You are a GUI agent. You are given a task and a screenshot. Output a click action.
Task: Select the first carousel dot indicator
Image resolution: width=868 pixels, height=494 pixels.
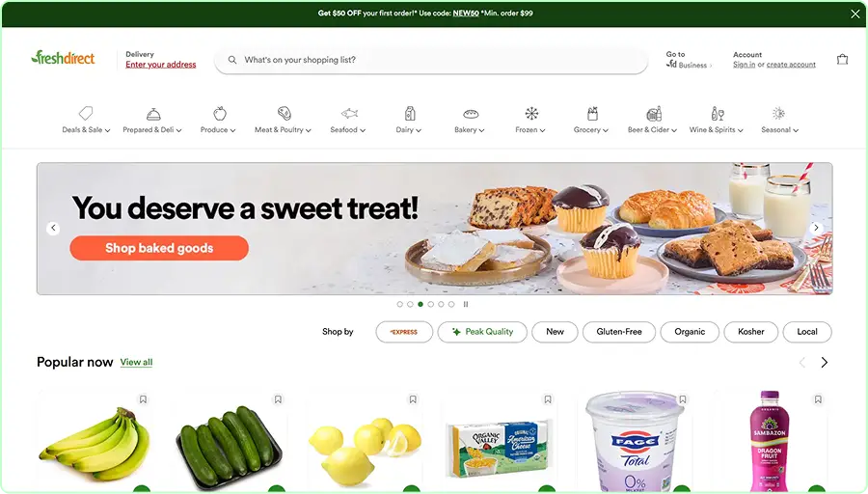399,304
